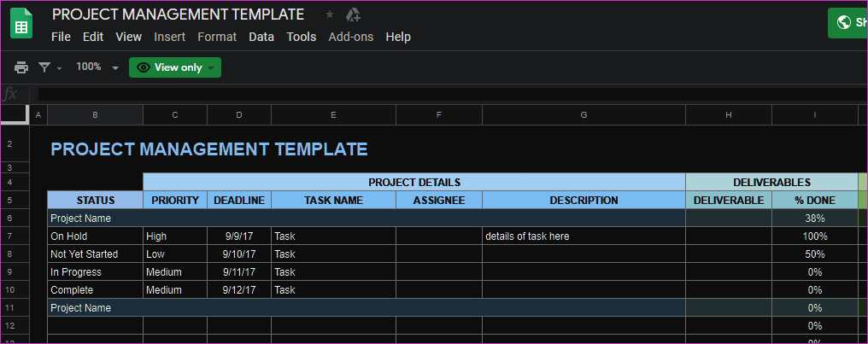Image resolution: width=868 pixels, height=344 pixels.
Task: Click the fx formula icon
Action: tap(10, 95)
